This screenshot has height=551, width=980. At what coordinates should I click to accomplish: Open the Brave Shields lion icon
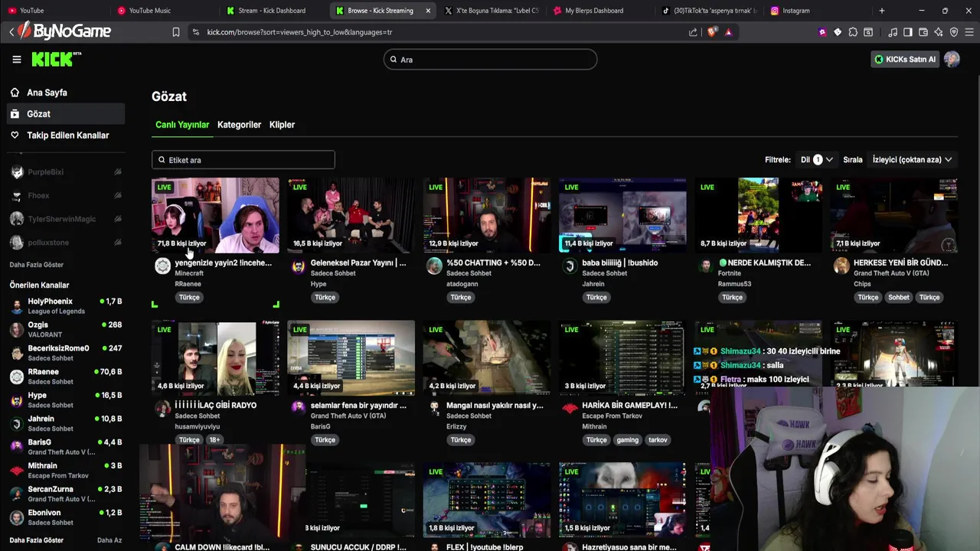[711, 32]
